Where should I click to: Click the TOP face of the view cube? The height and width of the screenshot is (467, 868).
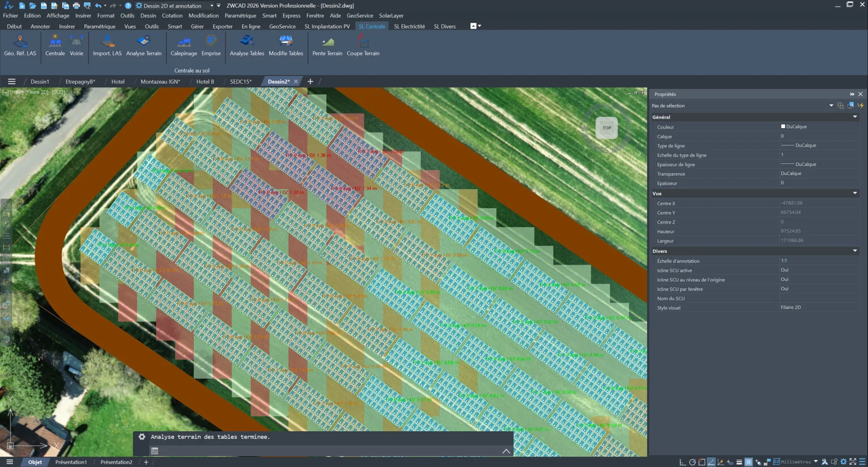pos(607,128)
